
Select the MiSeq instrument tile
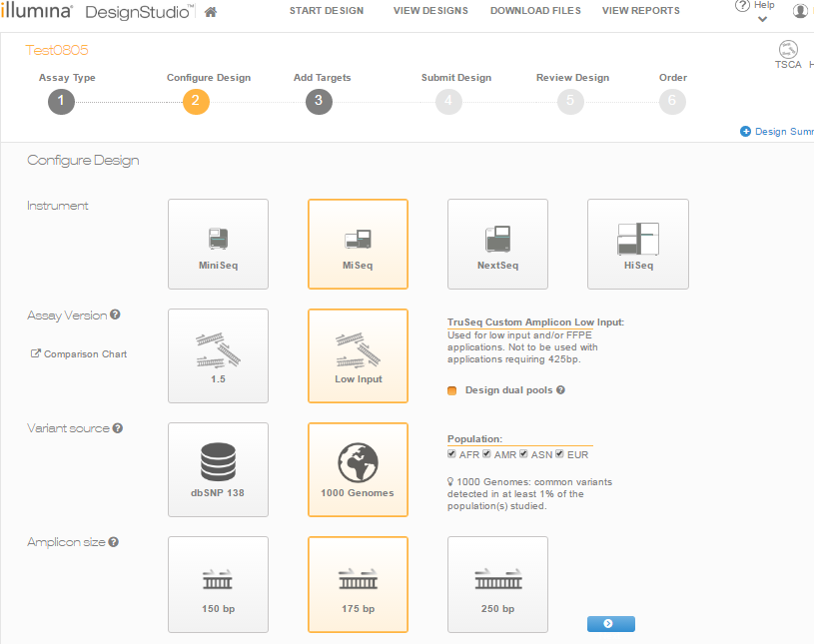coord(358,244)
